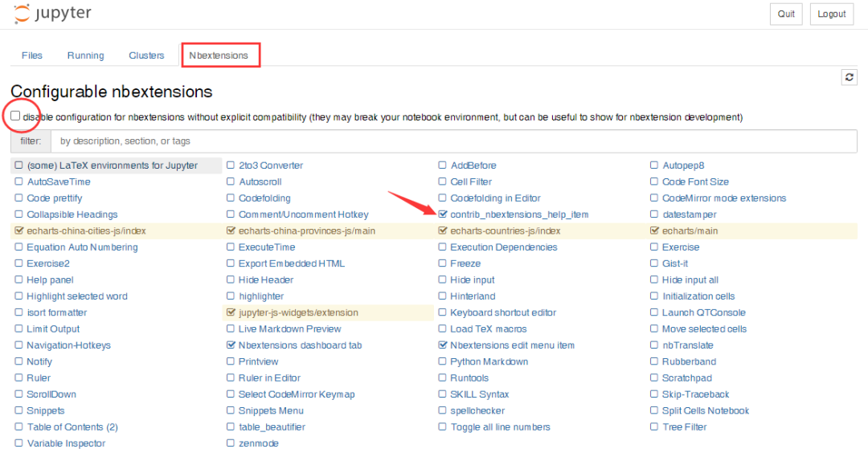This screenshot has width=868, height=457.
Task: Click the Quit button
Action: click(x=786, y=14)
